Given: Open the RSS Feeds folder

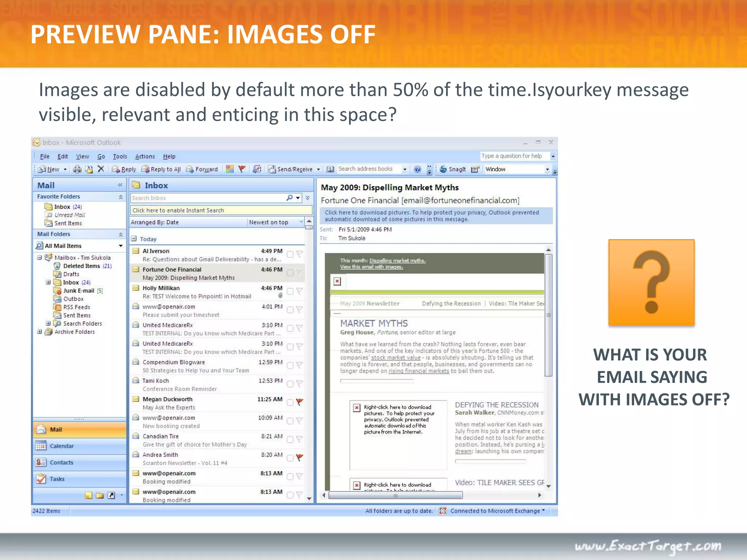Looking at the screenshot, I should click(x=72, y=307).
